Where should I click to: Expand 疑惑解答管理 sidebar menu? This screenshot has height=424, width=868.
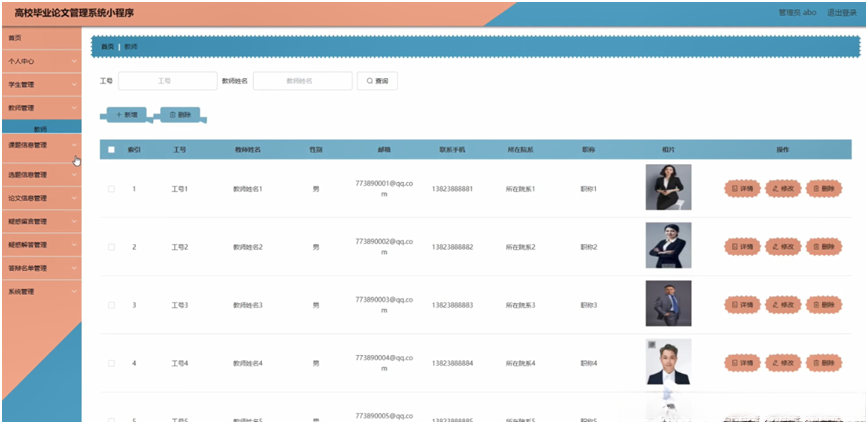[x=42, y=245]
